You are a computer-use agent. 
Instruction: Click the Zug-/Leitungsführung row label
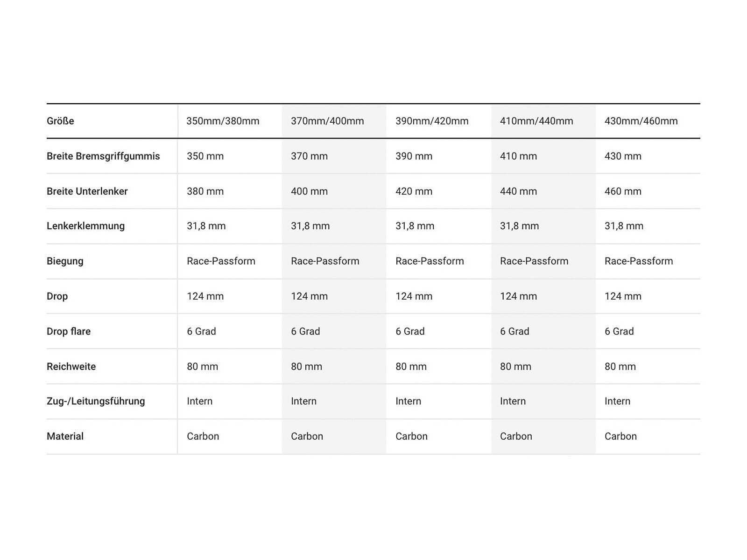tap(96, 401)
